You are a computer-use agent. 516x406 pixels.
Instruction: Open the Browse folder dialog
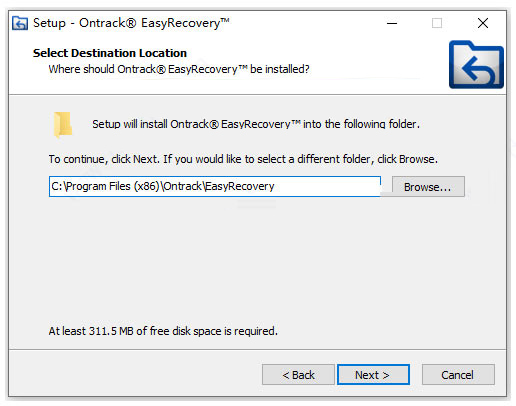click(x=428, y=187)
